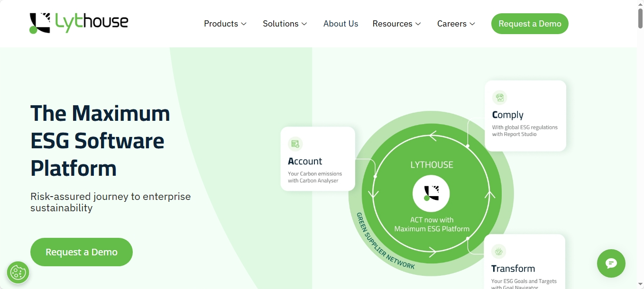Open the chat bubble widget

tap(611, 263)
